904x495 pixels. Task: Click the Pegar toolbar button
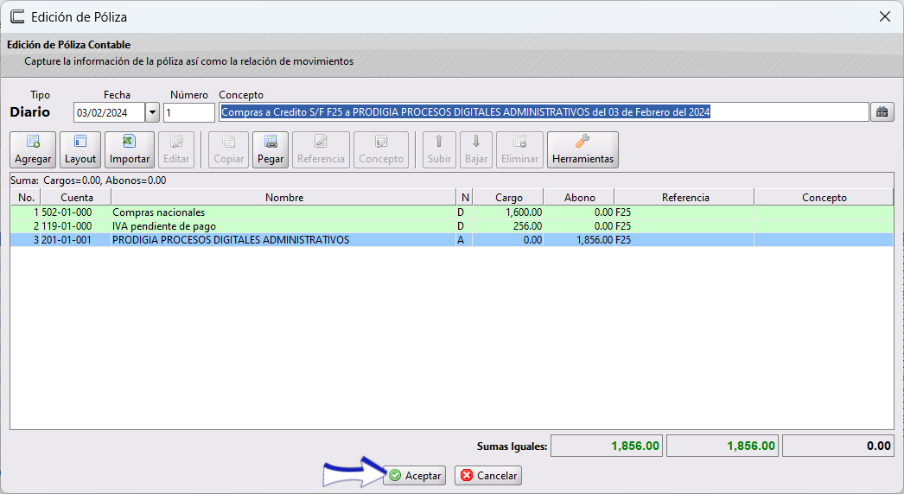[270, 150]
